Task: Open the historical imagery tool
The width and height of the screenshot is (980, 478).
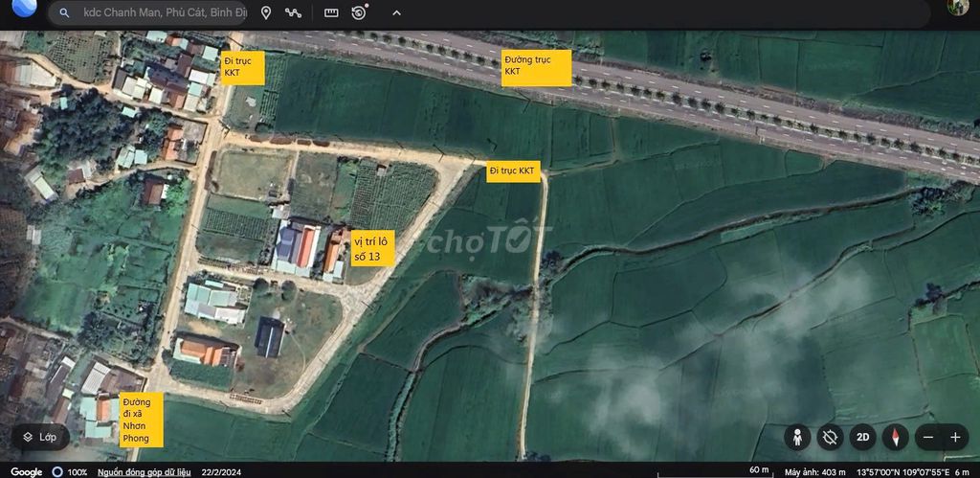Action: [x=359, y=13]
